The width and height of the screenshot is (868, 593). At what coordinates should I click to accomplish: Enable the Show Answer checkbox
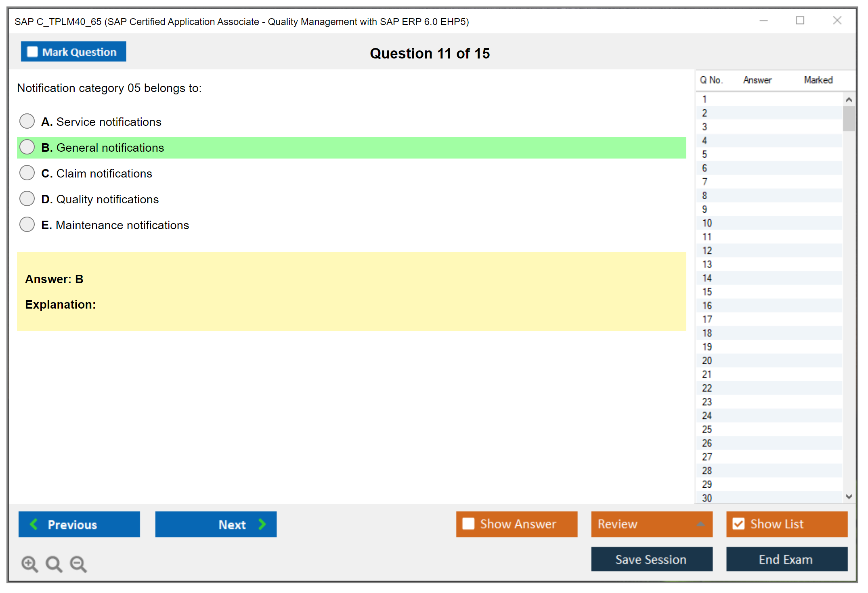[x=468, y=524]
